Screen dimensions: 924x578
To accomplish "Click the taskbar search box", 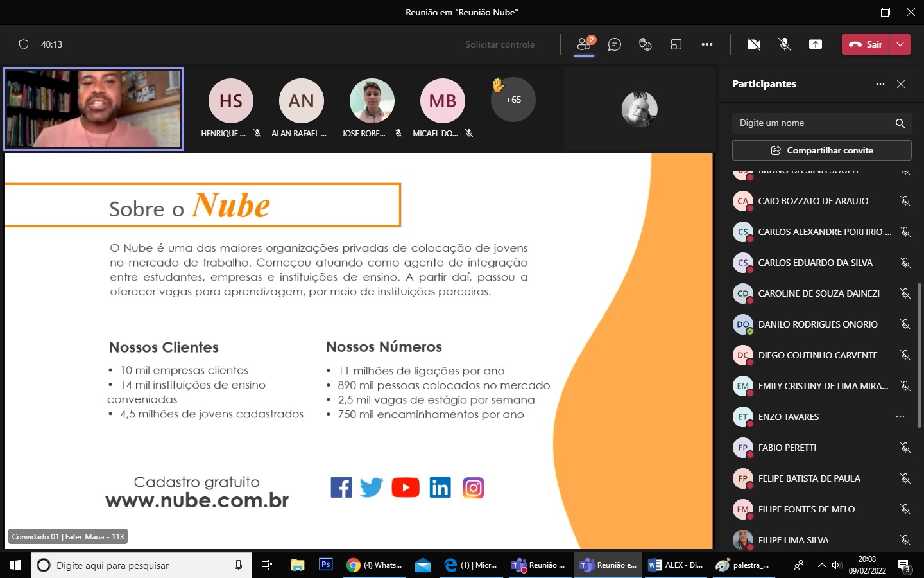I will click(141, 565).
